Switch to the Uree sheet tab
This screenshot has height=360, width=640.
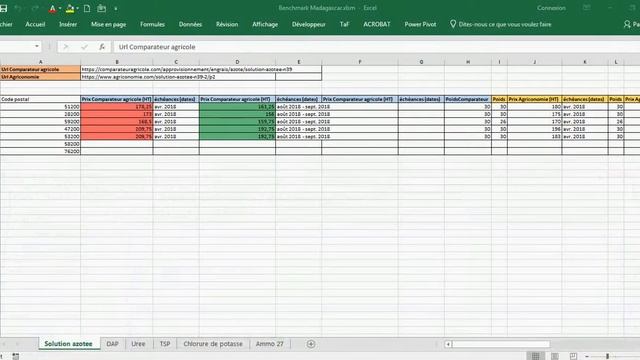point(138,344)
